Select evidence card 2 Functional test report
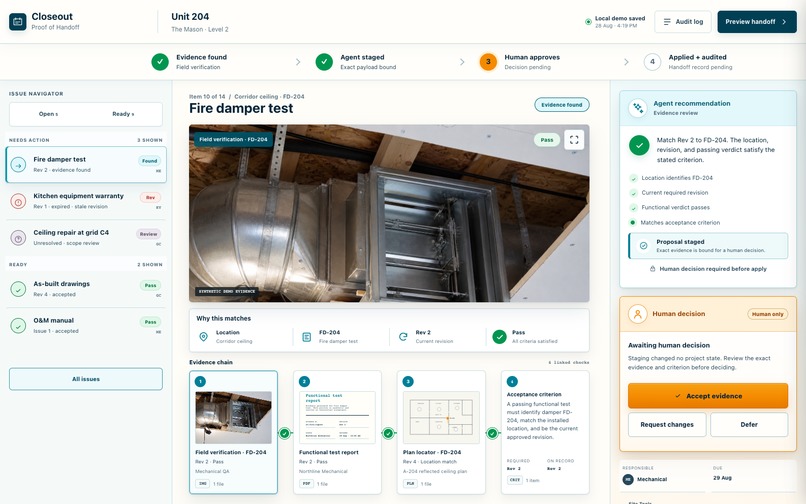 click(337, 433)
